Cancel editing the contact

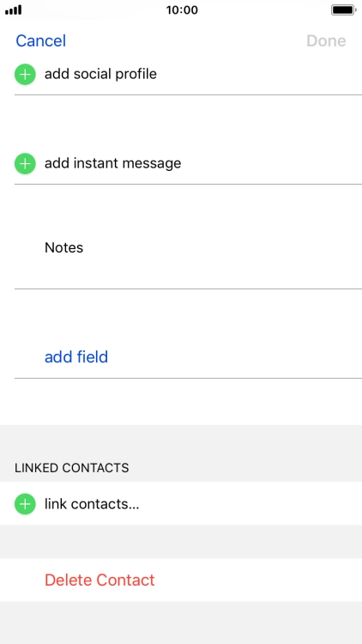coord(40,41)
